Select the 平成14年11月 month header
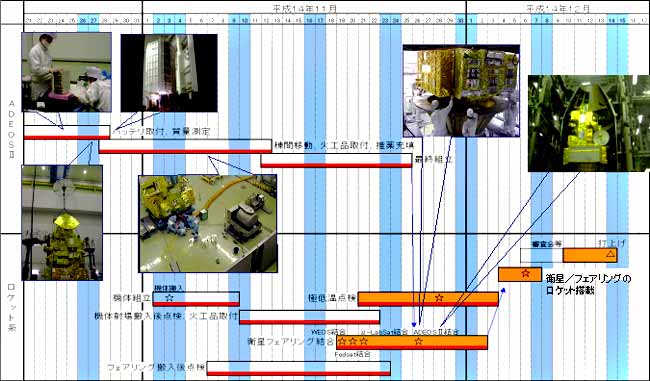Screen dimensions: 650x381 (304, 8)
